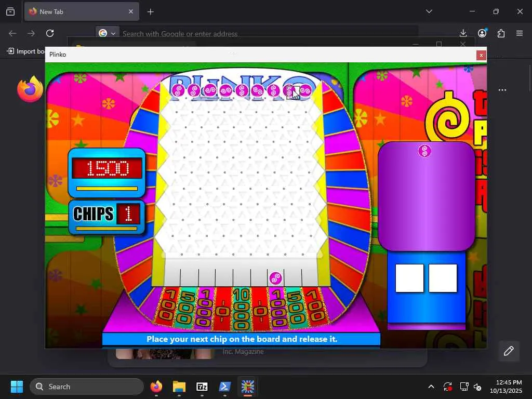Click the sync status tray icon

[x=447, y=387]
